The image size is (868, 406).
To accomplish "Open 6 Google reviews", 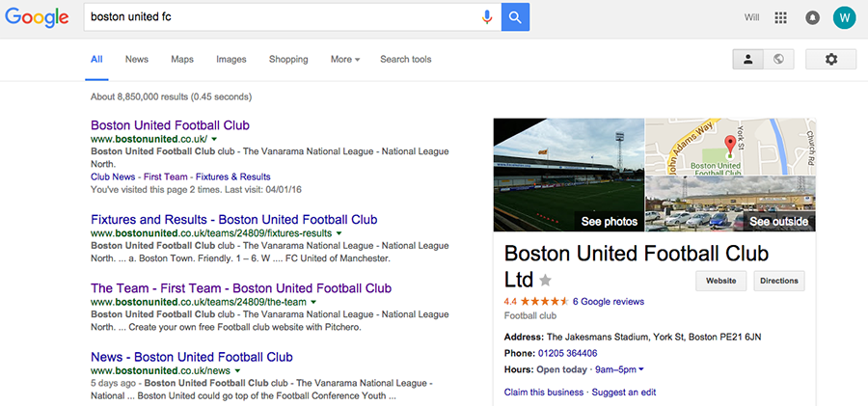I will click(609, 302).
